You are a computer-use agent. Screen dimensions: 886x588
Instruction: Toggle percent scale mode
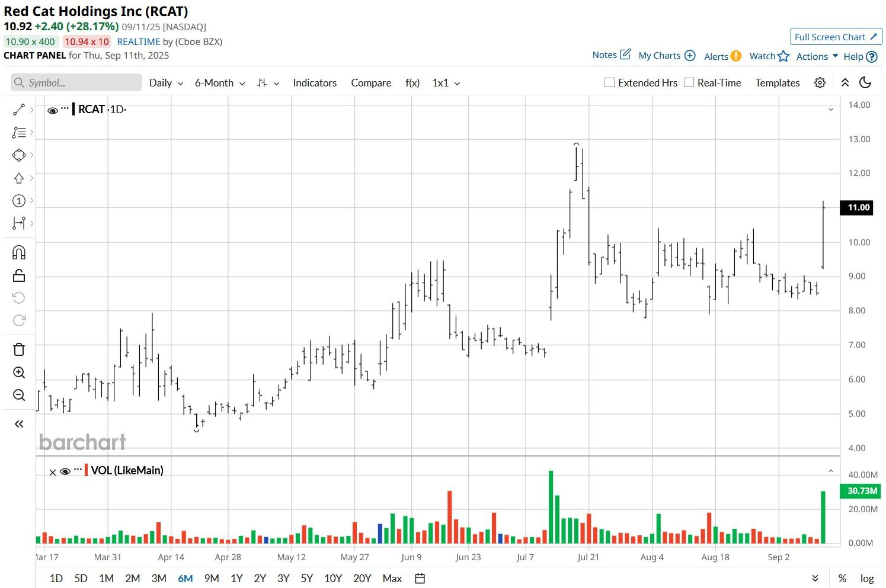(842, 579)
